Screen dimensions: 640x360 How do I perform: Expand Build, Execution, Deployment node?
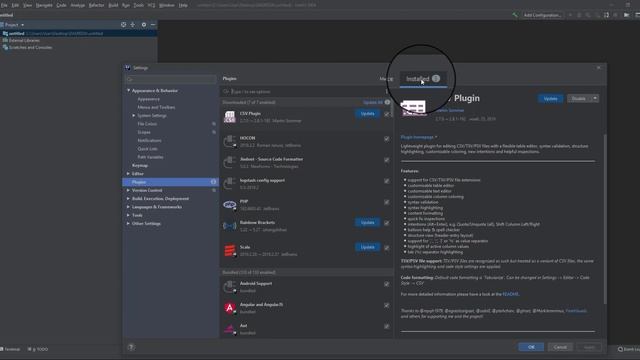click(129, 199)
